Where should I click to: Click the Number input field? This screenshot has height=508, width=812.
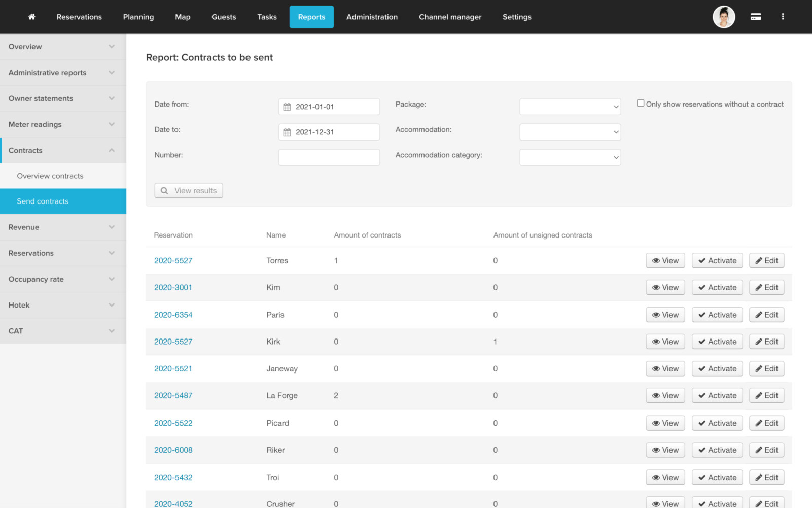pos(329,157)
